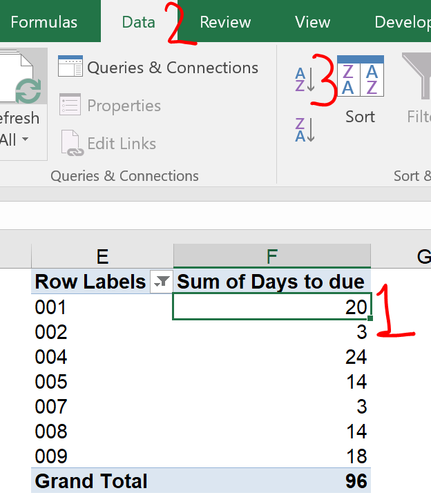Open the custom Sort dialog
The image size is (431, 504).
360,90
